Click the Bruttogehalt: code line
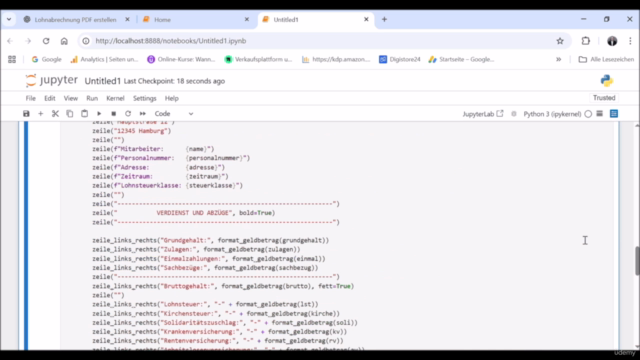 tap(223, 286)
